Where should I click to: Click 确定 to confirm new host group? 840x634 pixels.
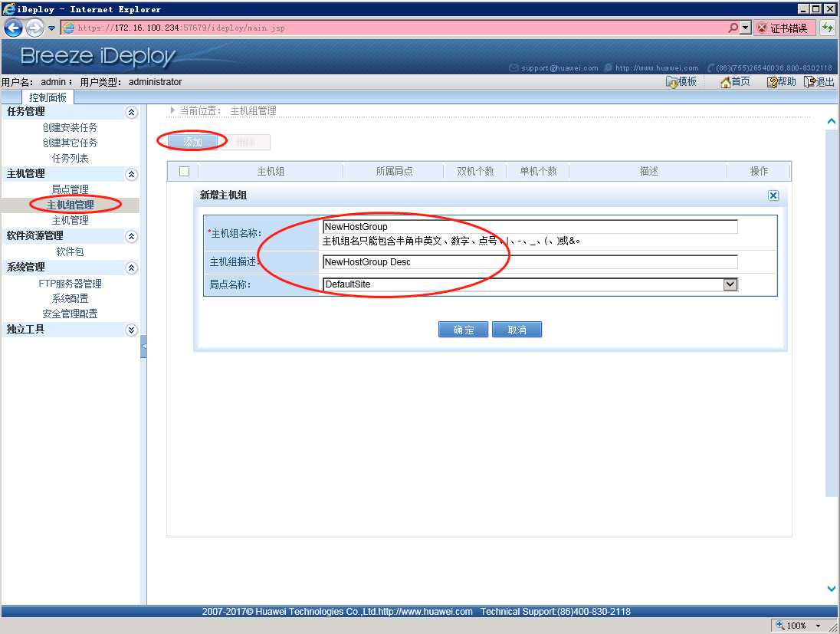[464, 330]
